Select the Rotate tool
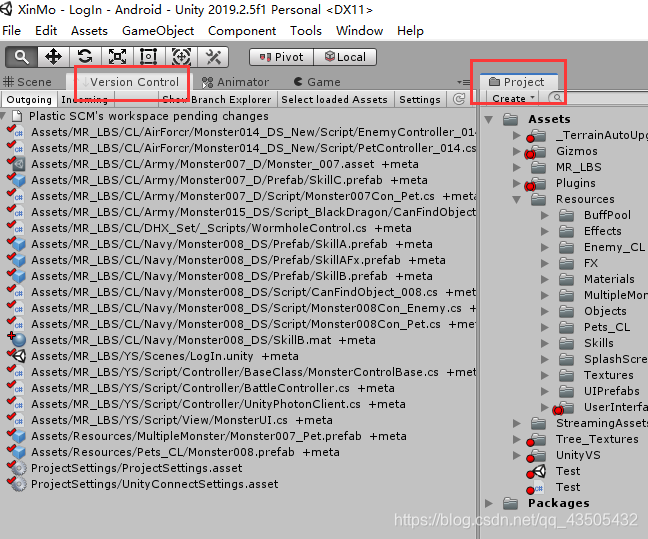Image resolution: width=648 pixels, height=539 pixels. [85, 57]
